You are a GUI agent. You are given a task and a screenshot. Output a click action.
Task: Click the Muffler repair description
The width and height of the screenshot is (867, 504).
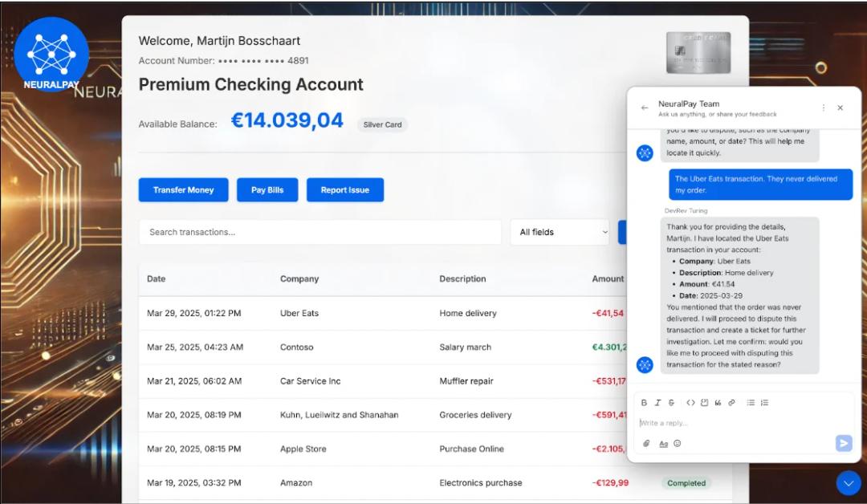coord(466,381)
